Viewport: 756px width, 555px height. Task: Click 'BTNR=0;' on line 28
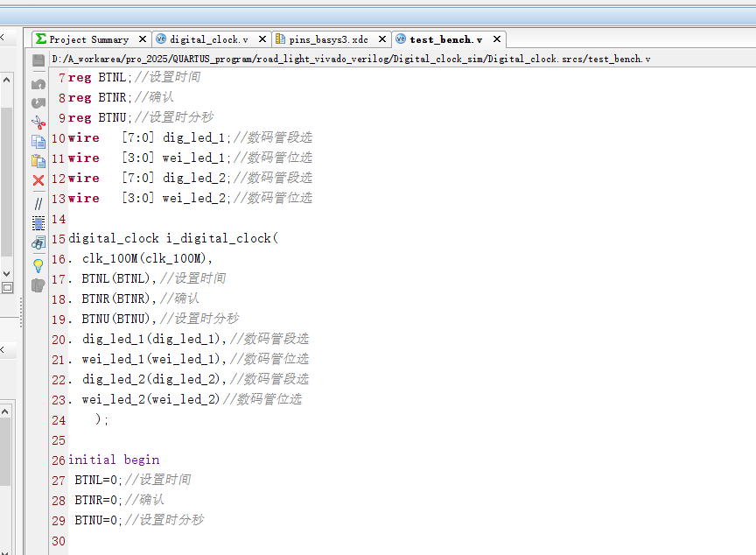(98, 501)
